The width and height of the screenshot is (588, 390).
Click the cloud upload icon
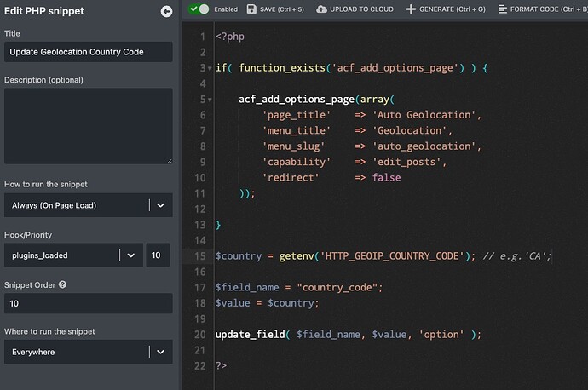[321, 9]
